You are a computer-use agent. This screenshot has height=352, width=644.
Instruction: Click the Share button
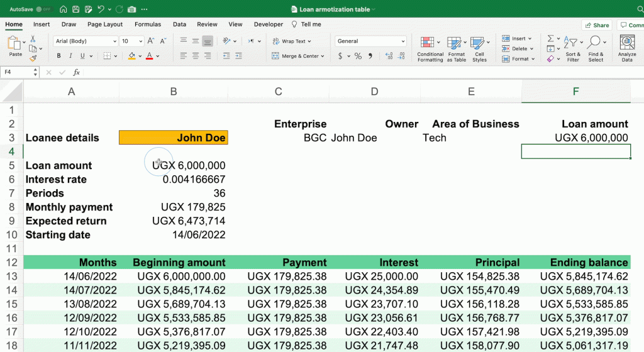[596, 25]
